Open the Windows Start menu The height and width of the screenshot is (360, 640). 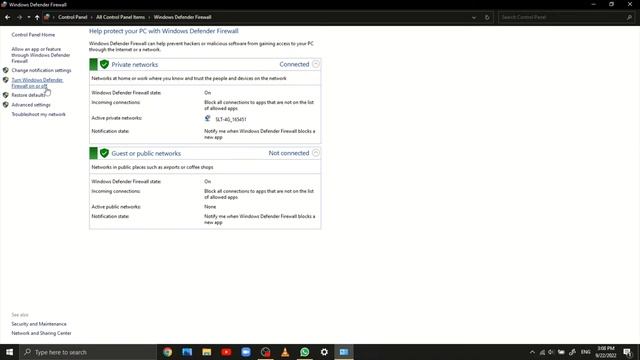9,352
